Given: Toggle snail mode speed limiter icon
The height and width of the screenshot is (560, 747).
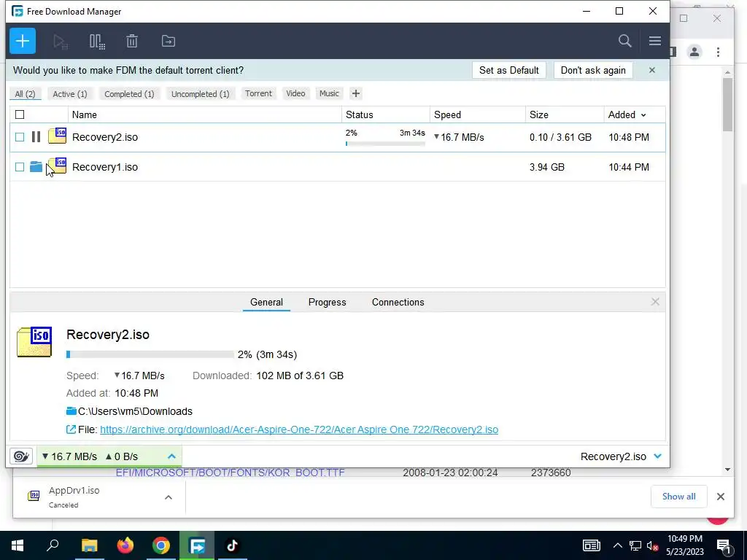Looking at the screenshot, I should click(21, 456).
